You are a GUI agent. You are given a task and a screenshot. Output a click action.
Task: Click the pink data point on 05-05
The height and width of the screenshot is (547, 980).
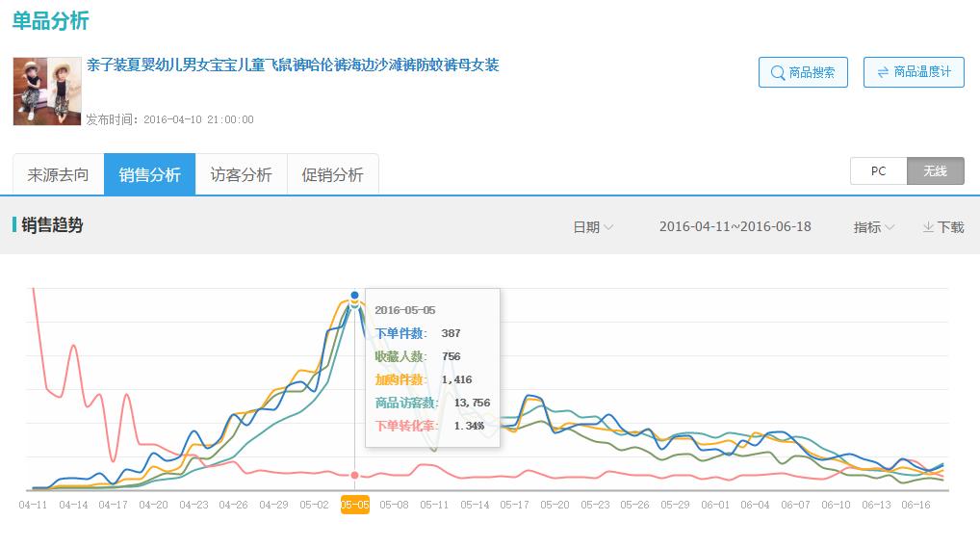tap(355, 475)
